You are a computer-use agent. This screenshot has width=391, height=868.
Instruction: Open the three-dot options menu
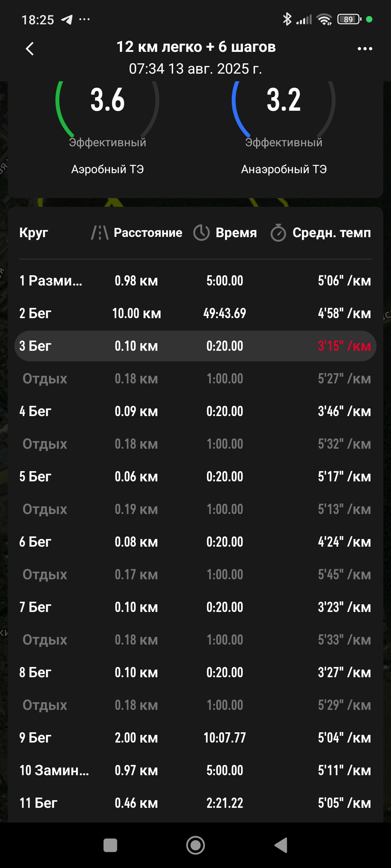point(365,49)
